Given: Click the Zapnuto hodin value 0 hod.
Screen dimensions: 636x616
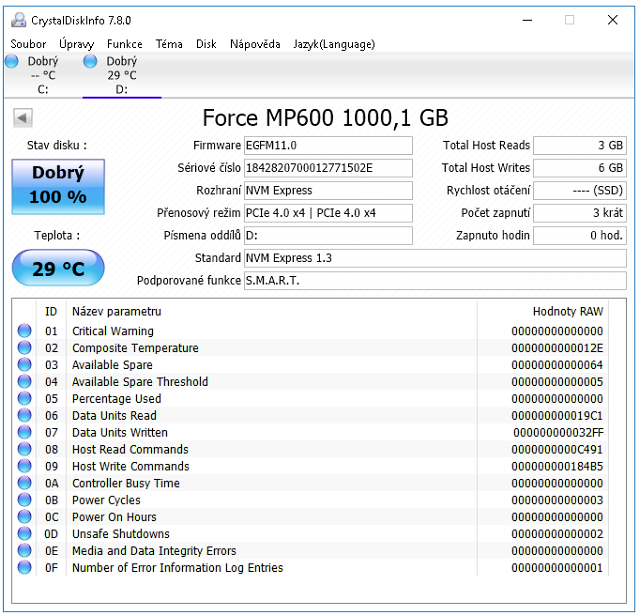Looking at the screenshot, I should point(580,235).
